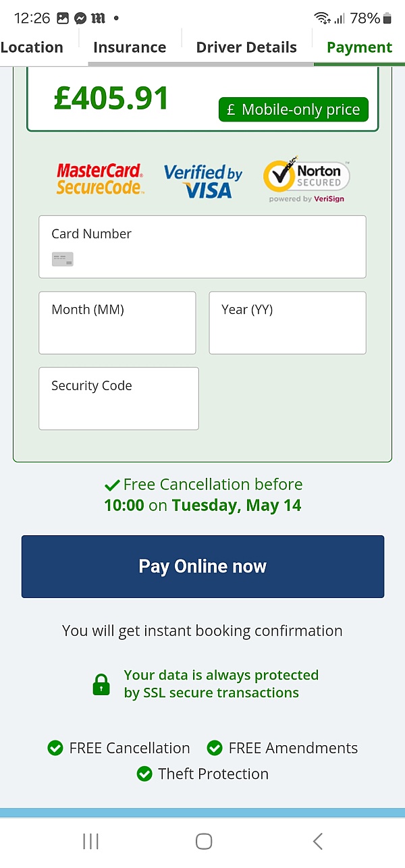This screenshot has width=405, height=868.
Task: Tap inside the Card Number input field
Action: click(202, 246)
